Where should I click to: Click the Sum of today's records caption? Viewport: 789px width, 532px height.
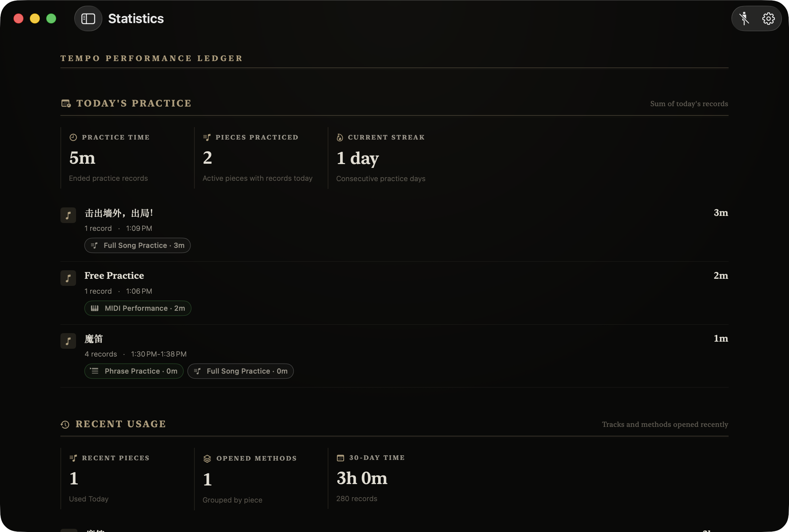(x=689, y=104)
